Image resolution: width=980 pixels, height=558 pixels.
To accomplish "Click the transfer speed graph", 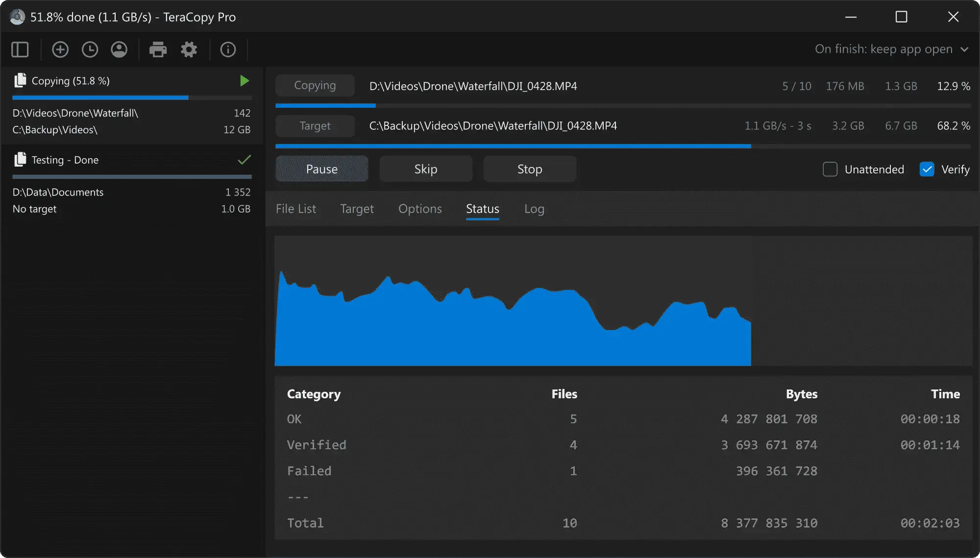I will point(623,301).
